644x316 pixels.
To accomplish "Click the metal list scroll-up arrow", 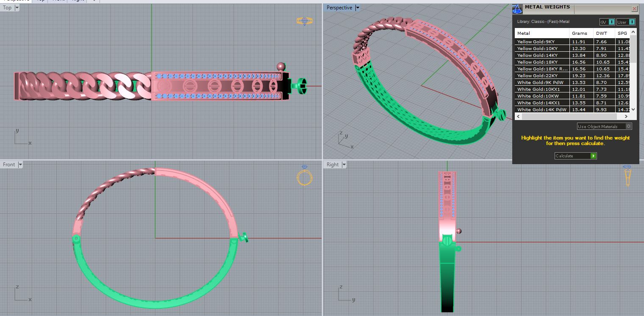I will 633,31.
